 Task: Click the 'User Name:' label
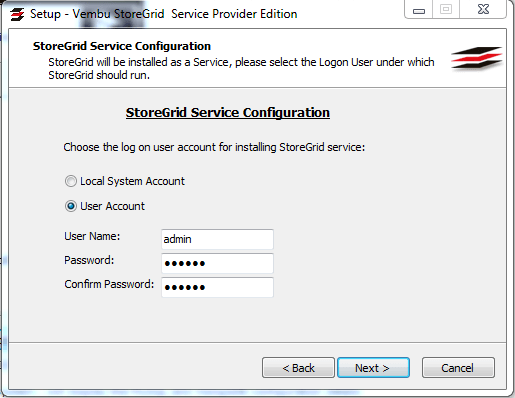click(x=92, y=236)
